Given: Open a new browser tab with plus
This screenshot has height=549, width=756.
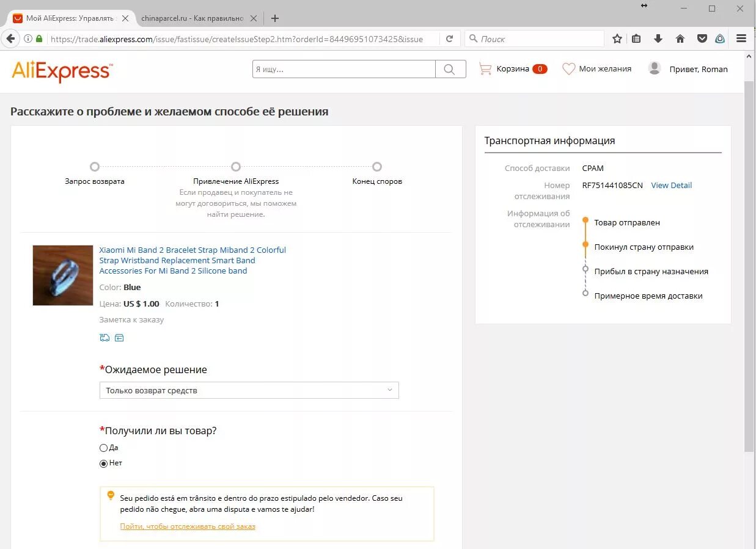Looking at the screenshot, I should (275, 18).
